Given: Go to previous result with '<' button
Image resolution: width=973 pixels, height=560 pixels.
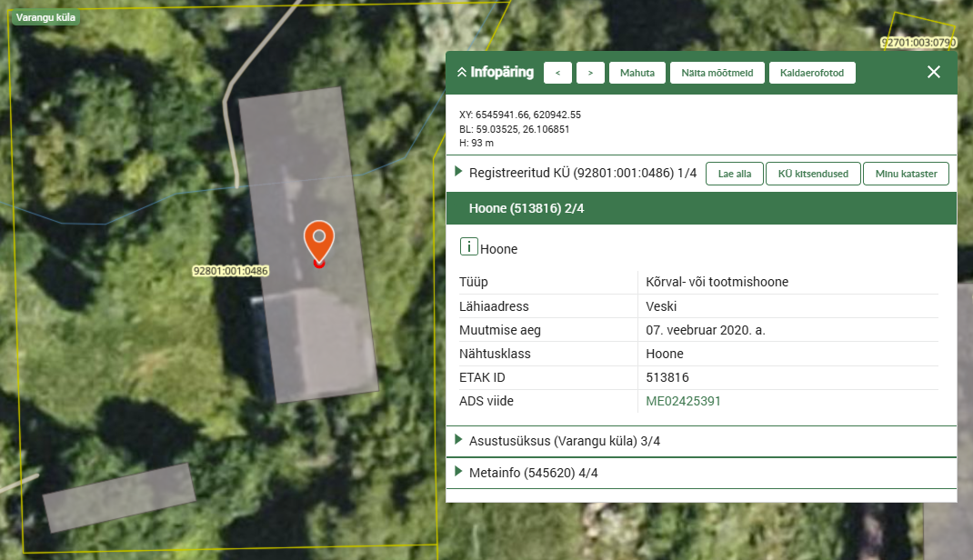Looking at the screenshot, I should tap(557, 73).
